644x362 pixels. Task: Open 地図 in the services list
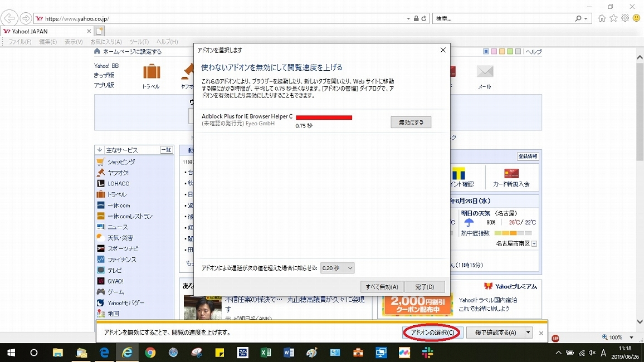[113, 314]
